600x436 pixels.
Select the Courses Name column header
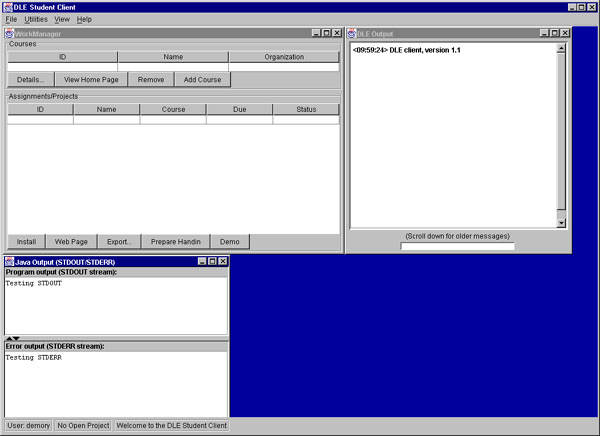[x=173, y=57]
